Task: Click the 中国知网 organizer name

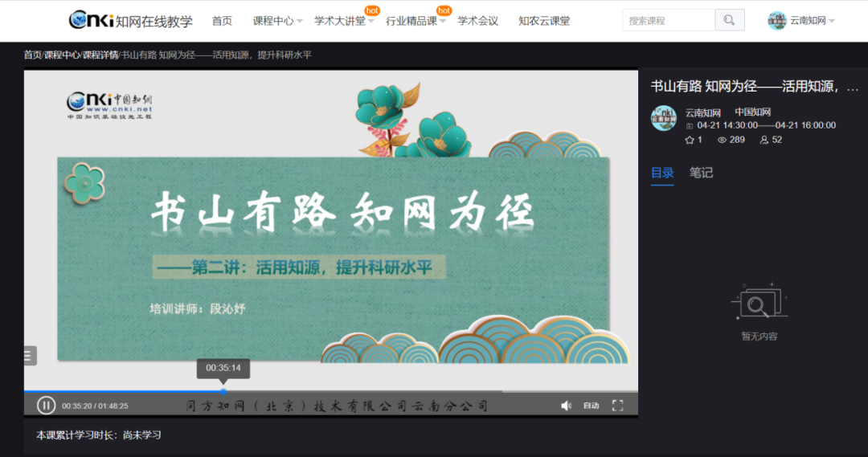Action: 753,112
